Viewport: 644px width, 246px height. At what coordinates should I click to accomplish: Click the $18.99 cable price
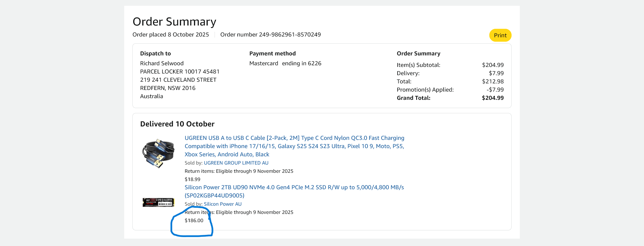(192, 179)
